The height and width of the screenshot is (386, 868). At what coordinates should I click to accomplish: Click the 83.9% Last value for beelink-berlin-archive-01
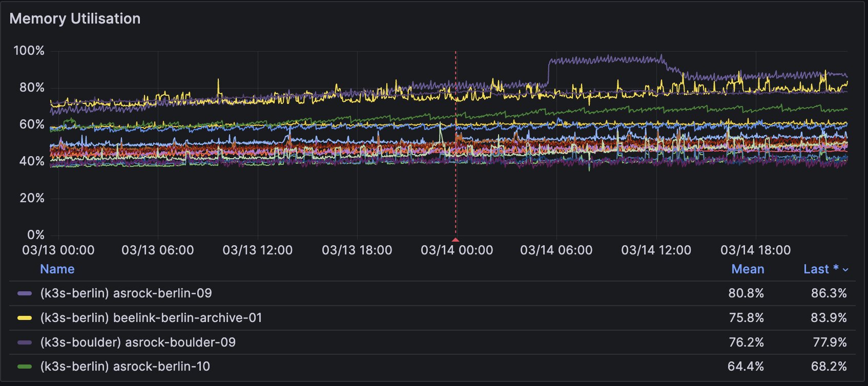click(x=829, y=318)
